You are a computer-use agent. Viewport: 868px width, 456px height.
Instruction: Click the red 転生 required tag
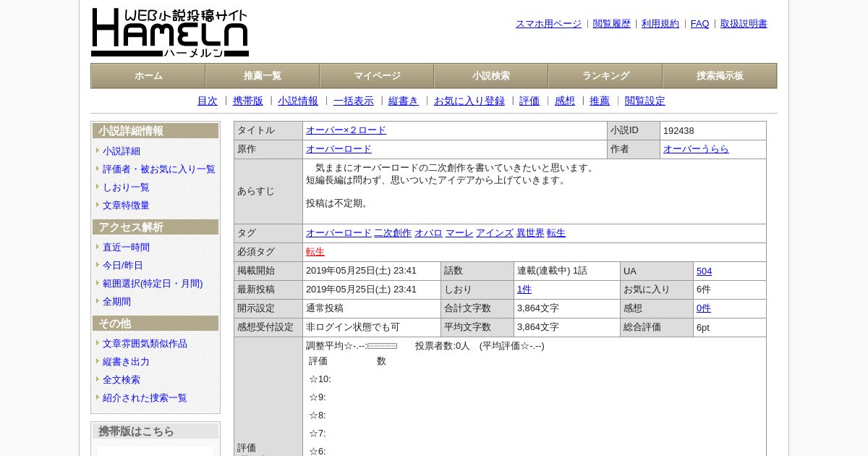pos(315,252)
